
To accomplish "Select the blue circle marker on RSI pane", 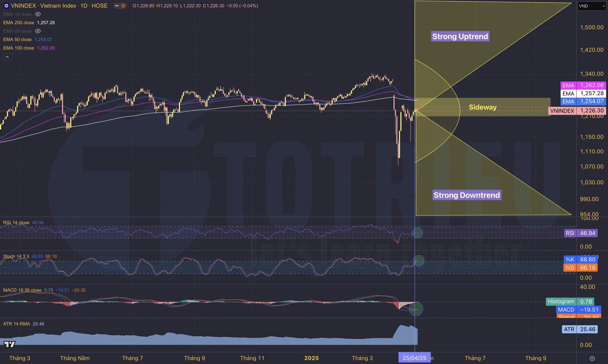I will [x=417, y=233].
